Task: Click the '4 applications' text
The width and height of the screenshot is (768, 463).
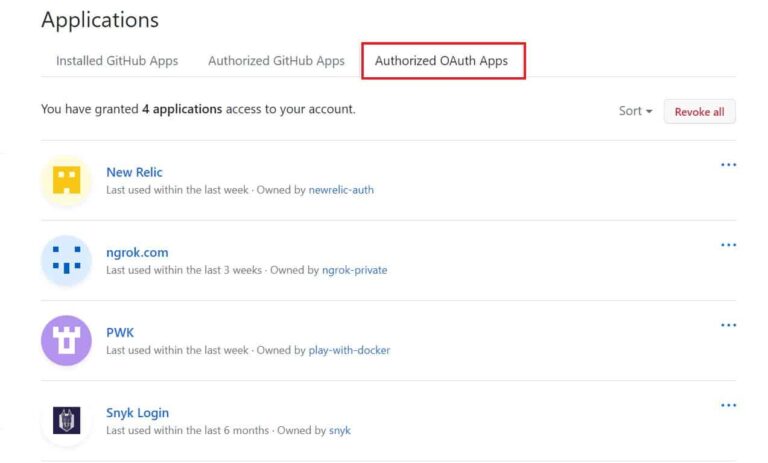Action: click(182, 109)
